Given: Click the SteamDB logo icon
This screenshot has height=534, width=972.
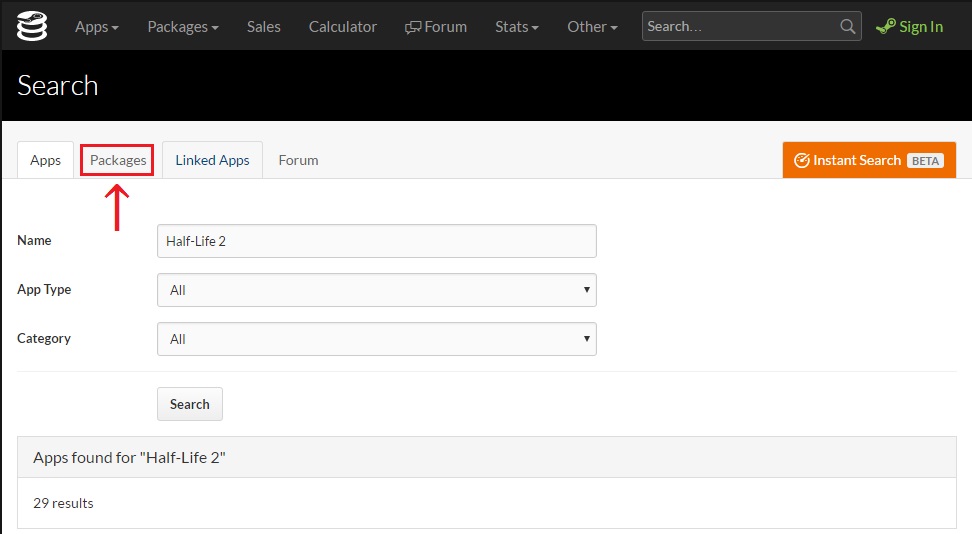Looking at the screenshot, I should pyautogui.click(x=33, y=26).
